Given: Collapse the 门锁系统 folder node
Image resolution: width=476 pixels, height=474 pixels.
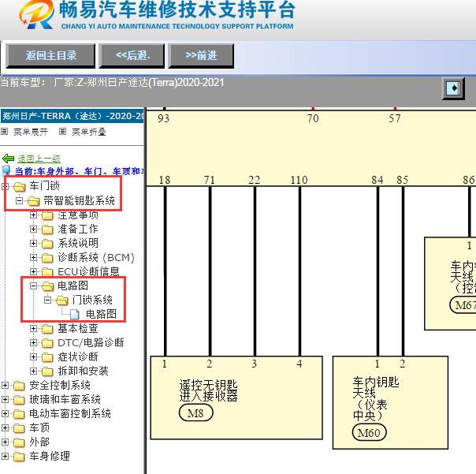Looking at the screenshot, I should click(x=47, y=300).
